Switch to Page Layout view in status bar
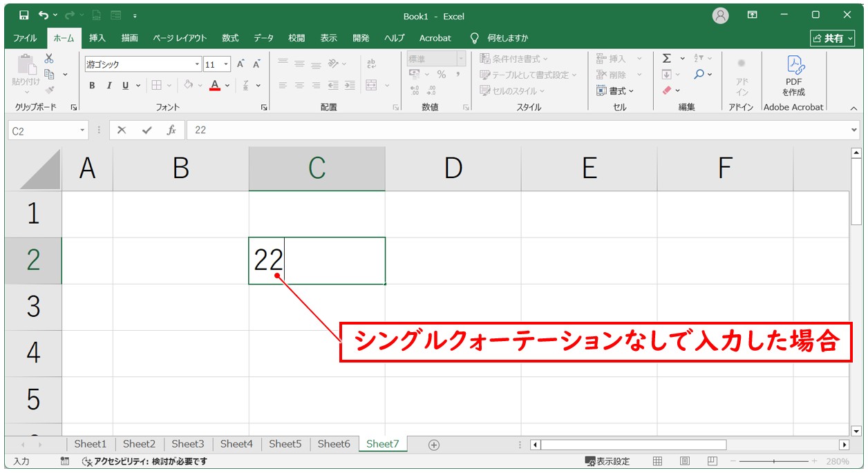 (x=684, y=461)
